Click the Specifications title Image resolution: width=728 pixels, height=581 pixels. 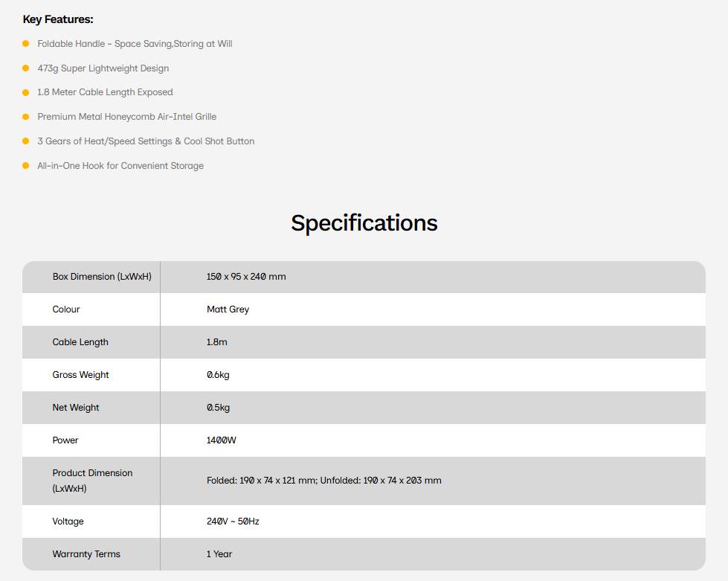pos(364,223)
